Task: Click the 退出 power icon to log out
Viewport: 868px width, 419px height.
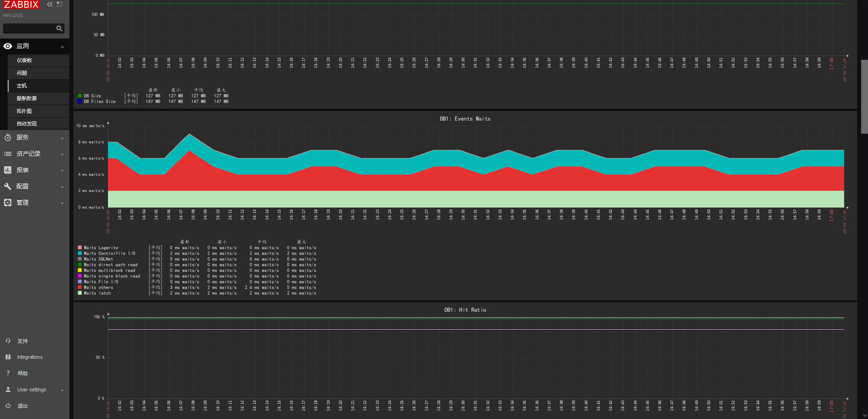Action: [8, 405]
